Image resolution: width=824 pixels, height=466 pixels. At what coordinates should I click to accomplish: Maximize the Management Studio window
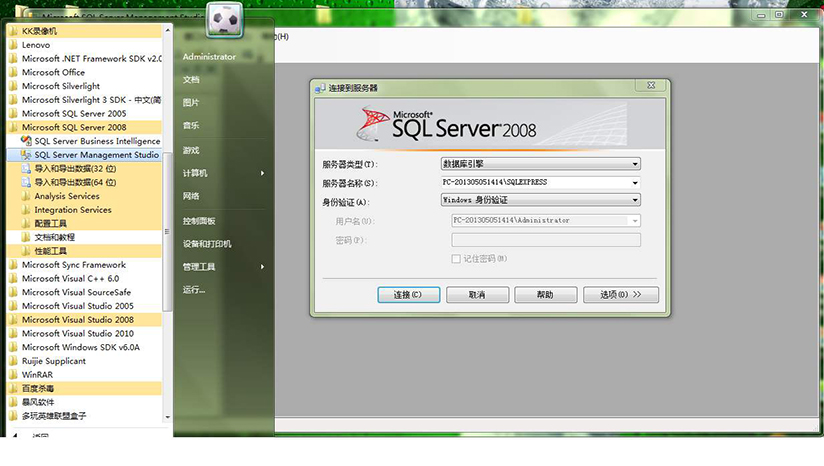coord(779,15)
